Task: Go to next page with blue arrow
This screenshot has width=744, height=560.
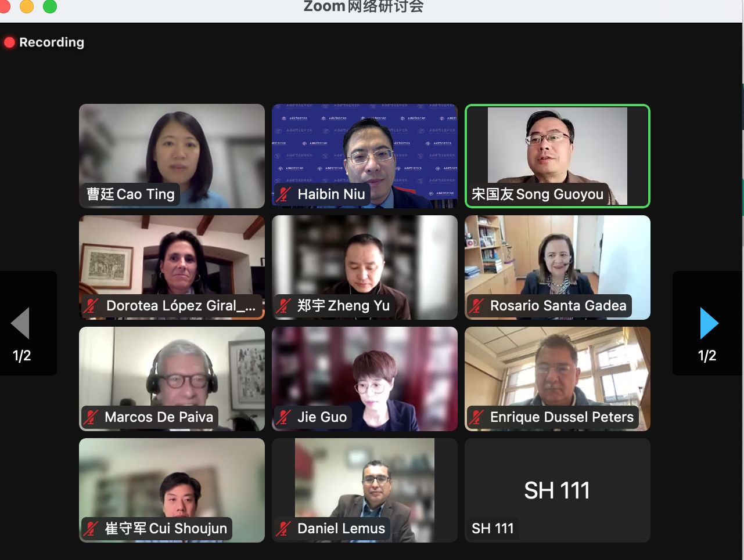Action: [709, 323]
